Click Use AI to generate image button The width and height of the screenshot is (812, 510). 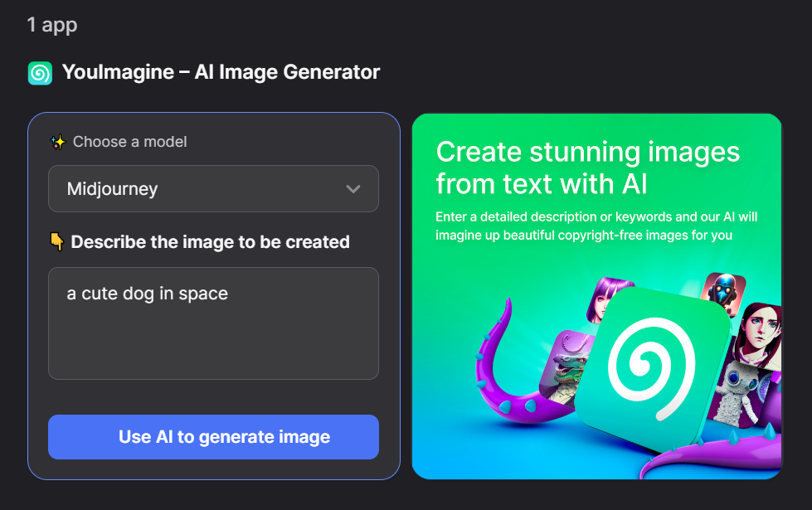213,437
